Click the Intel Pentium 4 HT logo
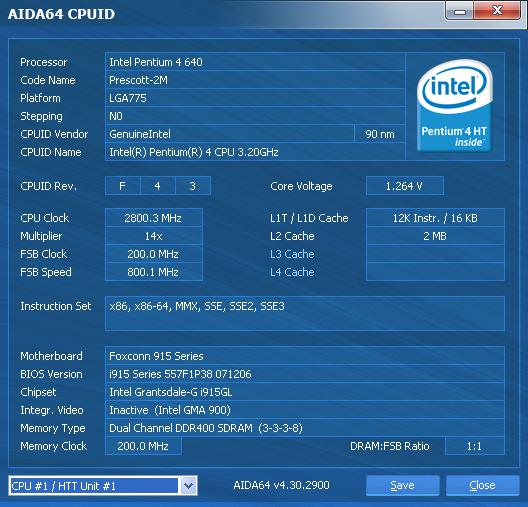The image size is (528, 507). click(455, 106)
